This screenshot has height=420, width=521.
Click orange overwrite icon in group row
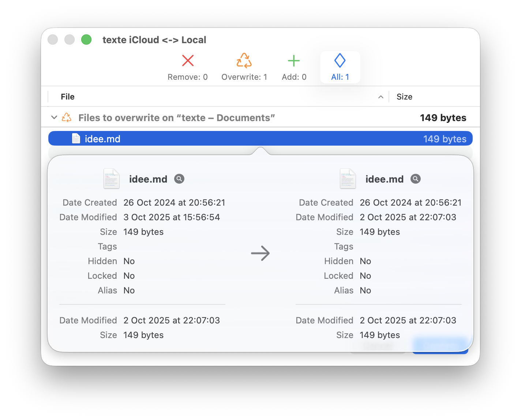(x=67, y=117)
